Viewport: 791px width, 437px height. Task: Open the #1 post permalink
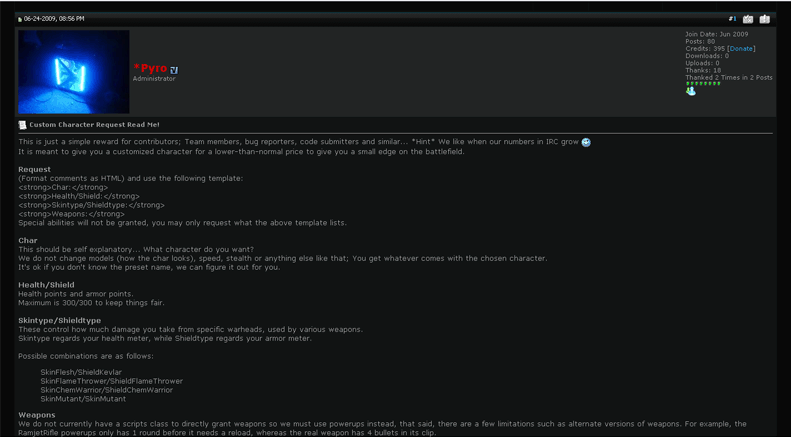click(732, 19)
